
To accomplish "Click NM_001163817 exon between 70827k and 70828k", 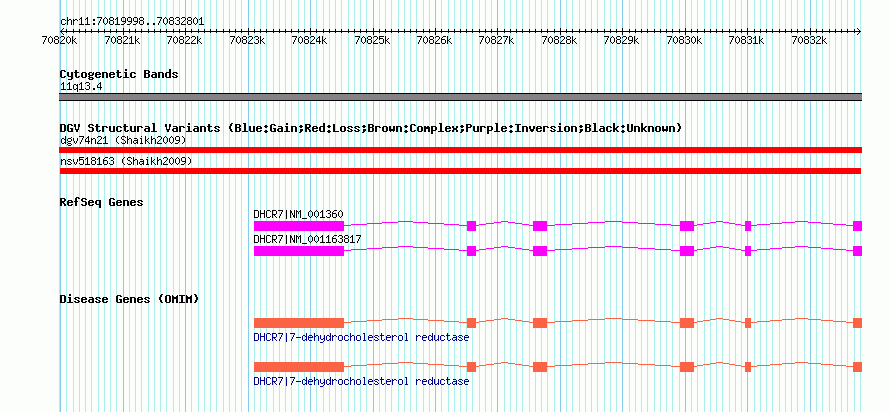I will pyautogui.click(x=540, y=251).
